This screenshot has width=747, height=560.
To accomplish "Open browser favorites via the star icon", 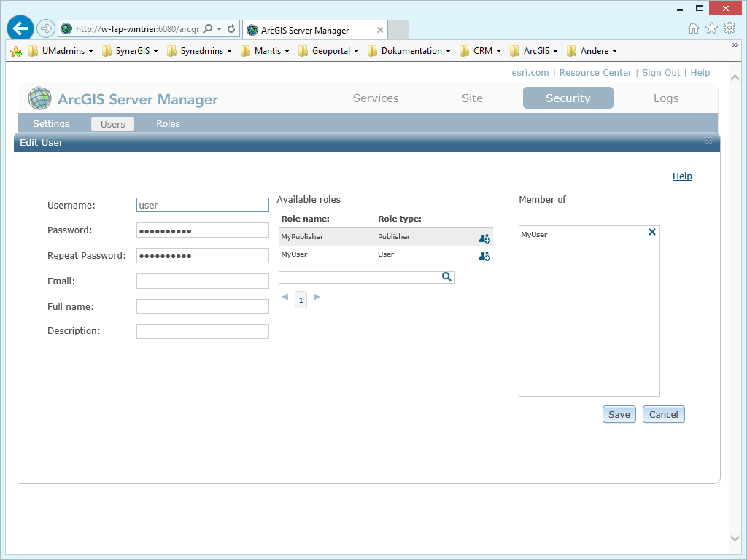I will point(711,28).
